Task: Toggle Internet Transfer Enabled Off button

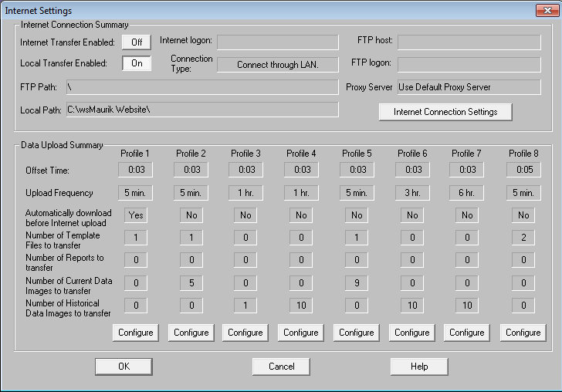Action: click(x=136, y=42)
